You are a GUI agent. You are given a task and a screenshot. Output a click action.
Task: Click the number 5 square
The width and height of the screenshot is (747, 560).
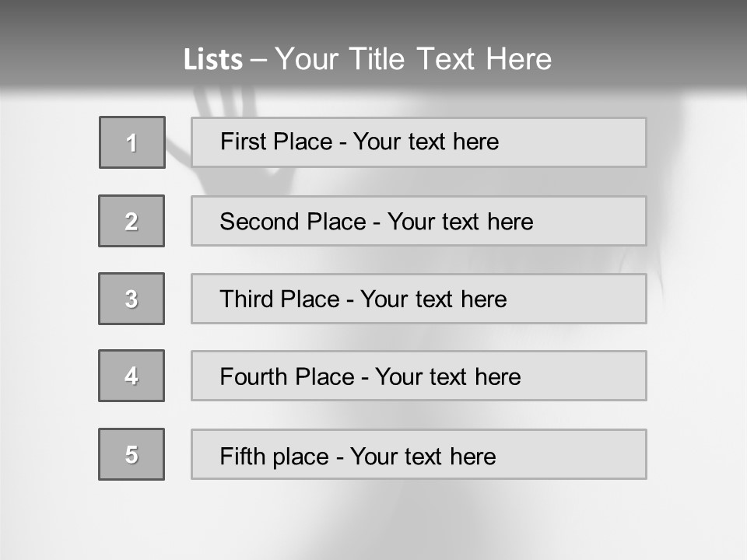pos(132,454)
